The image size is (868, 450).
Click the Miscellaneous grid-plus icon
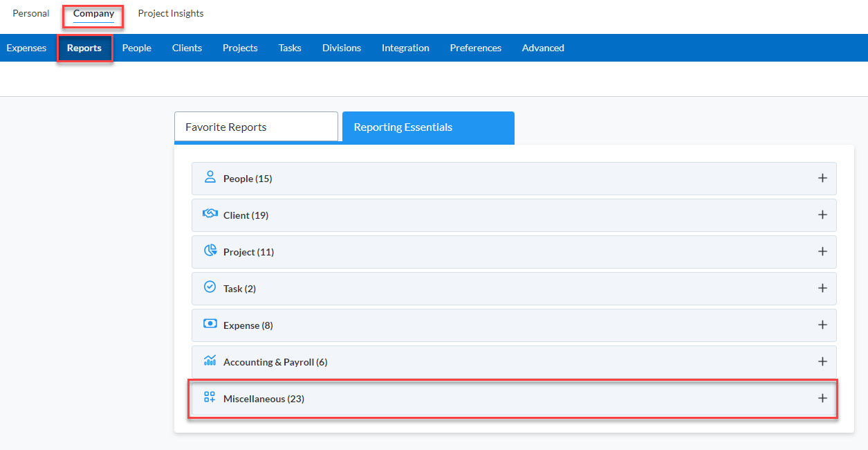coord(210,397)
